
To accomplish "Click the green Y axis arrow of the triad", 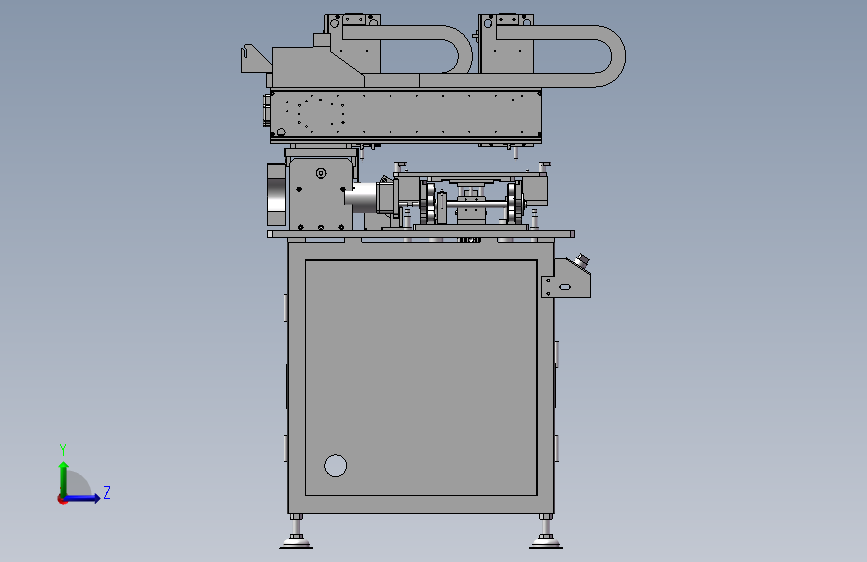I will click(x=64, y=478).
